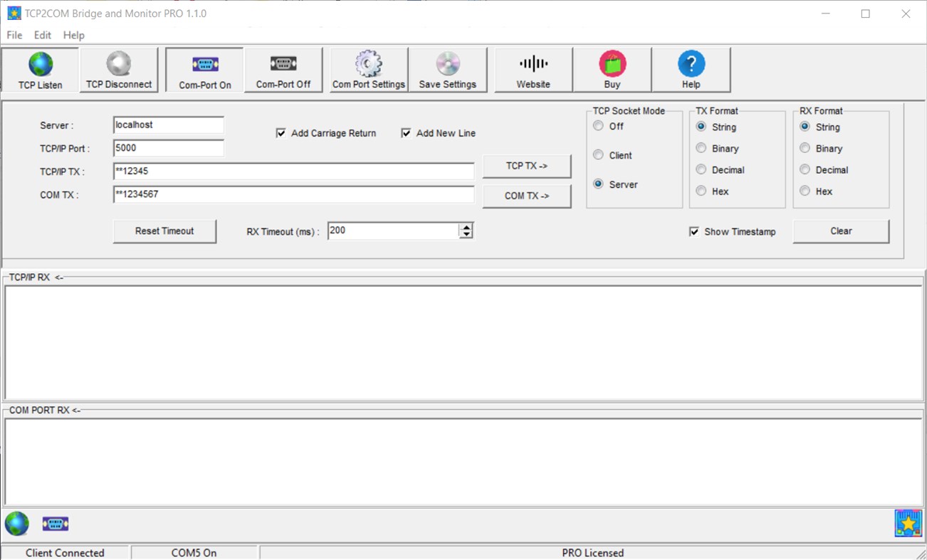
Task: Click the Com-Port Off icon
Action: pos(283,69)
